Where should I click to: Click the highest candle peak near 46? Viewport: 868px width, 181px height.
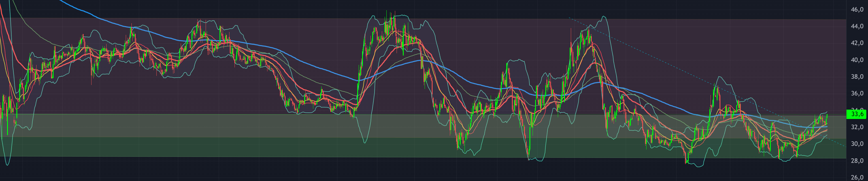pyautogui.click(x=391, y=15)
